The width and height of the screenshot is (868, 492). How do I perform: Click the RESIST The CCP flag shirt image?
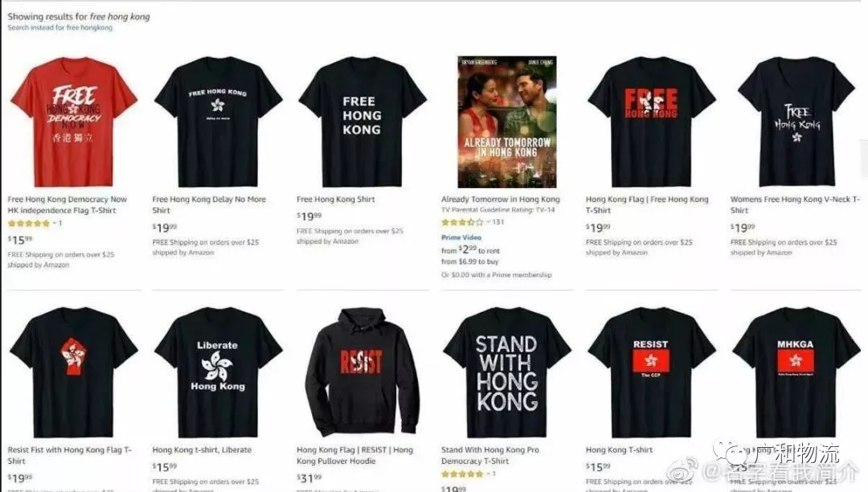(651, 372)
